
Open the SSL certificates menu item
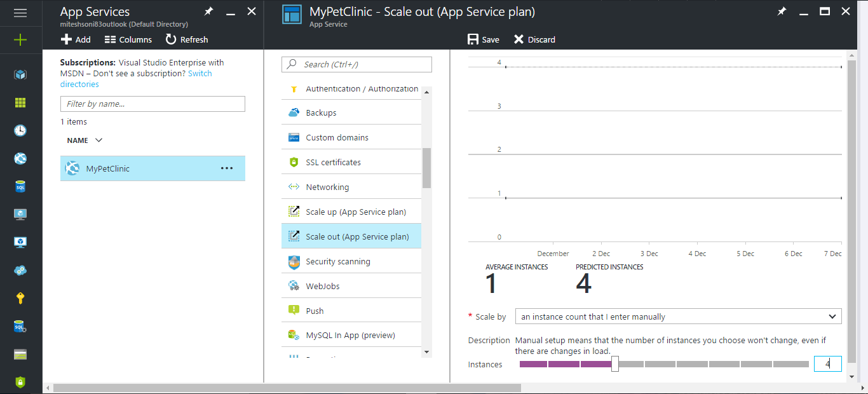pos(351,162)
